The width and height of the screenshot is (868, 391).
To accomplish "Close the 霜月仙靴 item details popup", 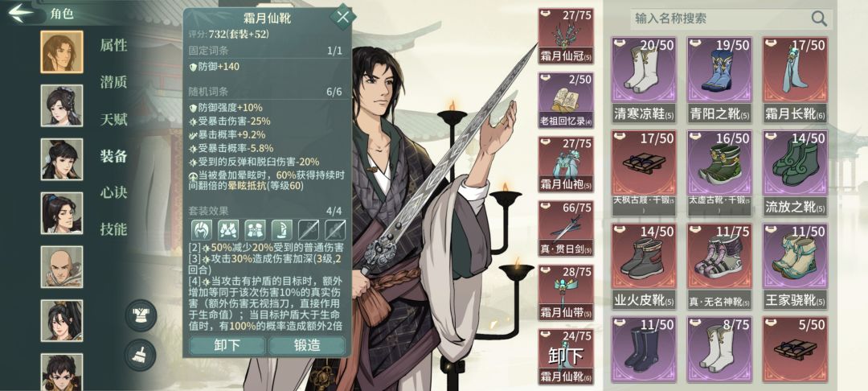I will click(x=342, y=17).
